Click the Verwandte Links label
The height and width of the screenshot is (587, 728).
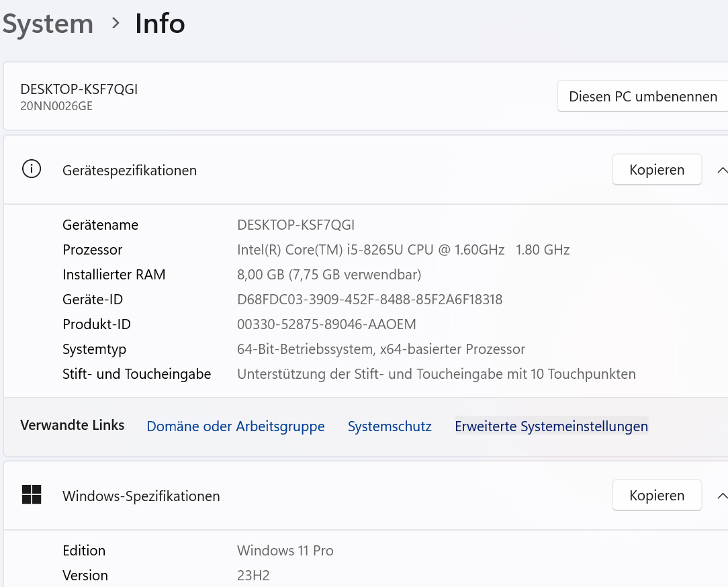(x=72, y=425)
